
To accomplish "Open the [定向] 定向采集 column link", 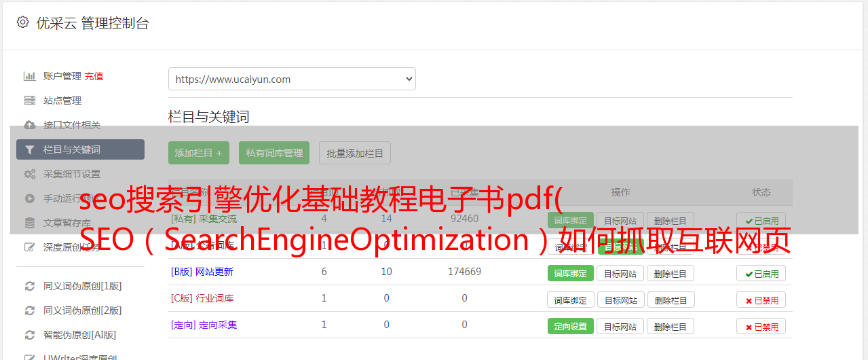I will pyautogui.click(x=204, y=325).
